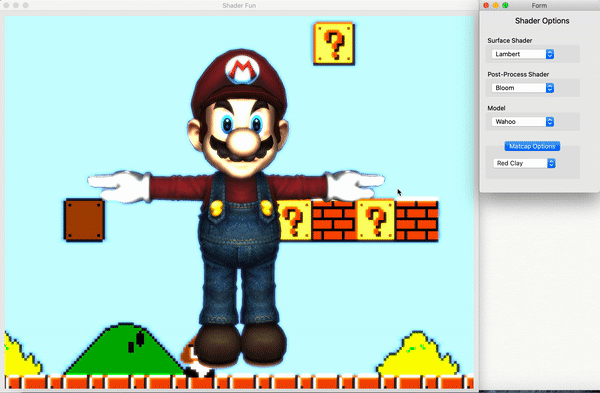Click the floating question block above Mario
Viewport: 600px width, 393px height.
[334, 44]
